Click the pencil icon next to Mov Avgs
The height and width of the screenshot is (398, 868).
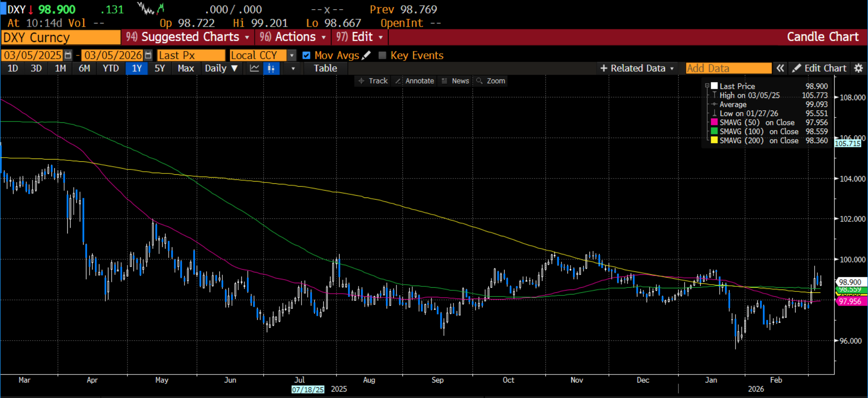[x=367, y=55]
